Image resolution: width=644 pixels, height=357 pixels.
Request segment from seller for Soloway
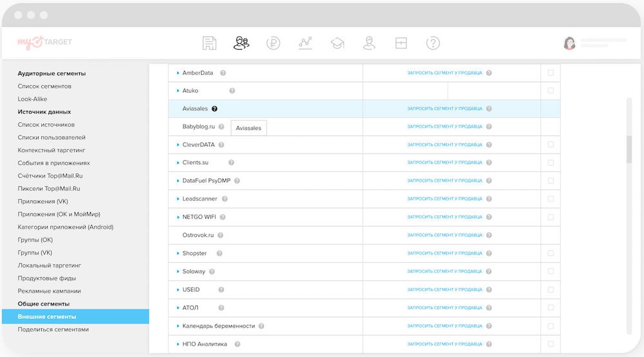[444, 271]
